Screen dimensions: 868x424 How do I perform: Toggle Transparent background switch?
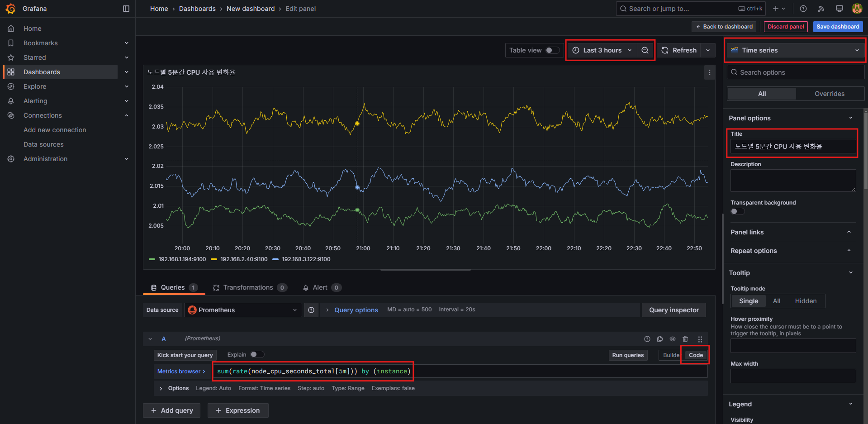(737, 211)
